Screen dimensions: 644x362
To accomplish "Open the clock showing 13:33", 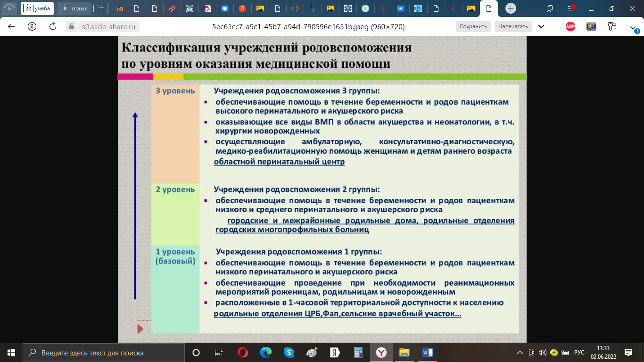I will pyautogui.click(x=603, y=352).
